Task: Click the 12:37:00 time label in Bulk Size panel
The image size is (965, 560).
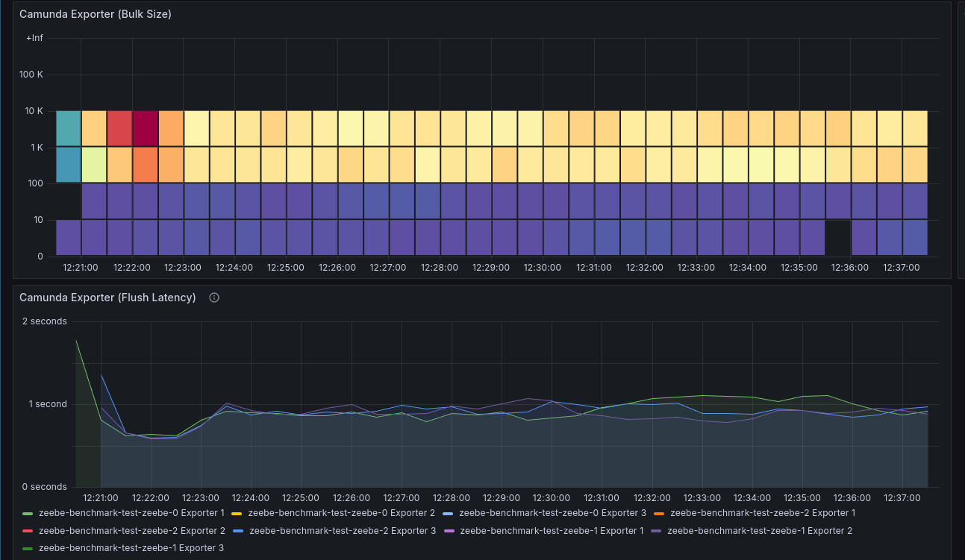Action: [902, 267]
